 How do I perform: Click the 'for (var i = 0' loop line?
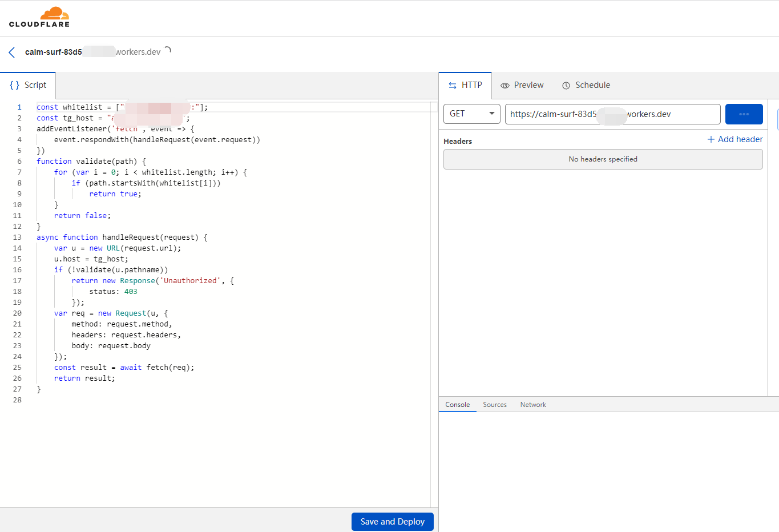coord(151,172)
